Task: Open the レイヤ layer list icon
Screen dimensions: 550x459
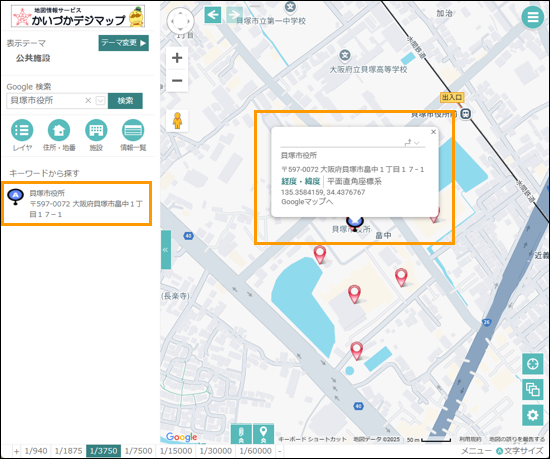Action: pyautogui.click(x=22, y=130)
